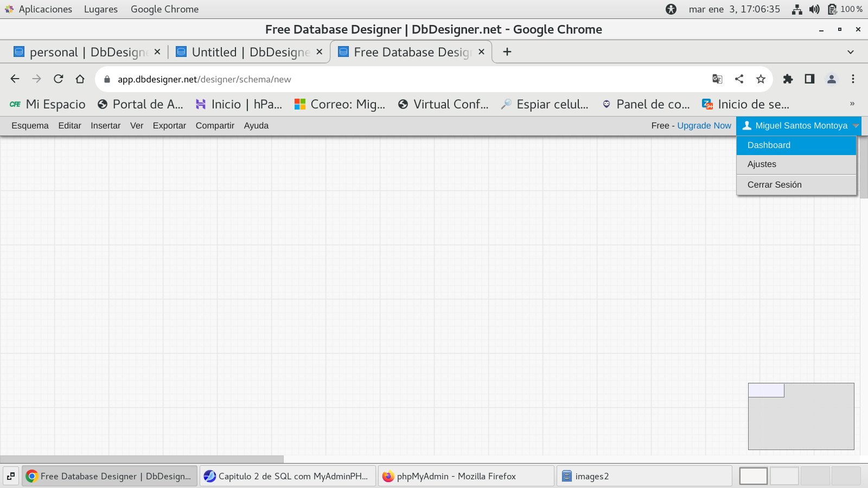
Task: Expand the hidden bookmarks overflow chevron
Action: pos(852,104)
